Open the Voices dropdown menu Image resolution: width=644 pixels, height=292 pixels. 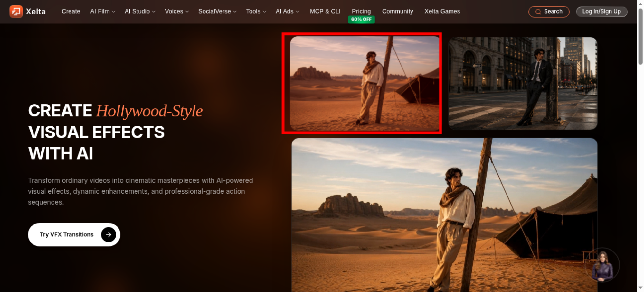point(177,11)
